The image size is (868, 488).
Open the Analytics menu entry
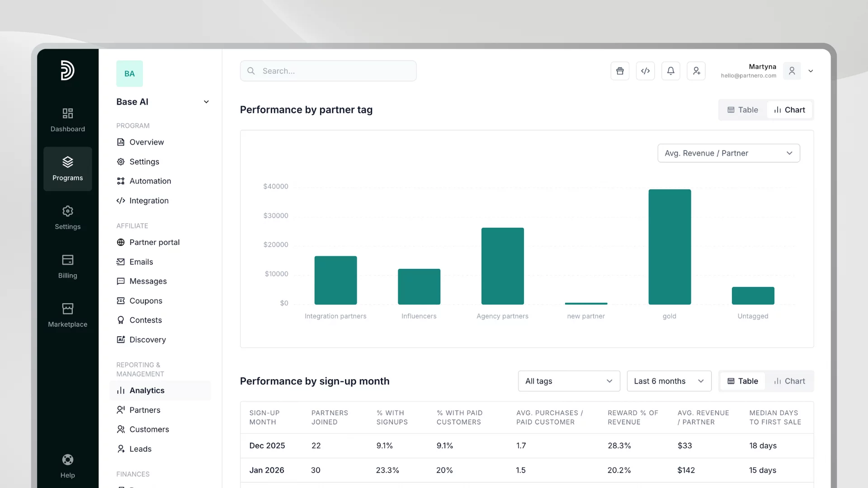click(146, 390)
